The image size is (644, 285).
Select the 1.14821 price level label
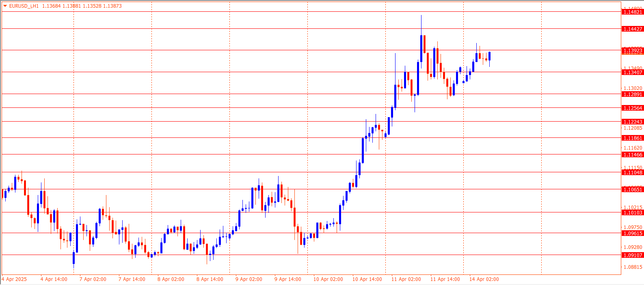point(633,12)
